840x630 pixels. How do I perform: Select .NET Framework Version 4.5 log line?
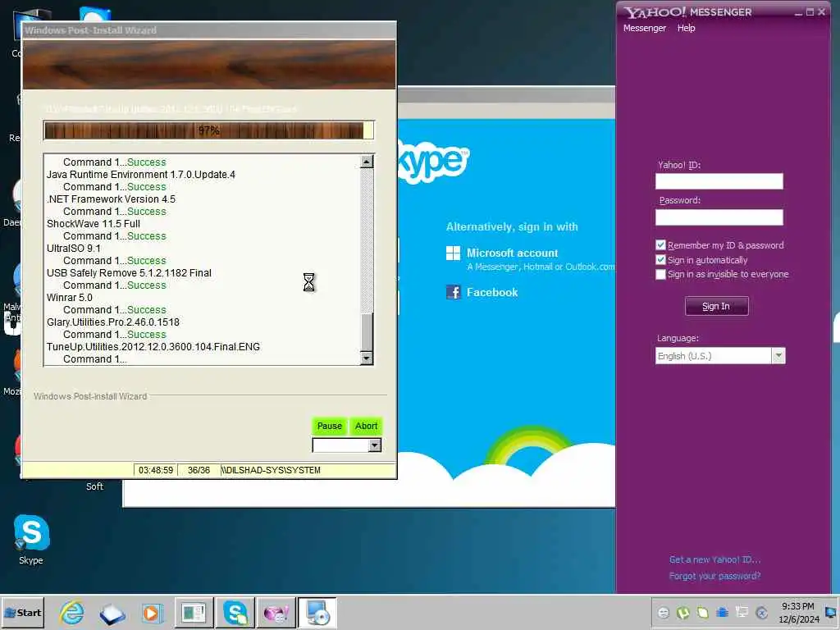pyautogui.click(x=111, y=199)
